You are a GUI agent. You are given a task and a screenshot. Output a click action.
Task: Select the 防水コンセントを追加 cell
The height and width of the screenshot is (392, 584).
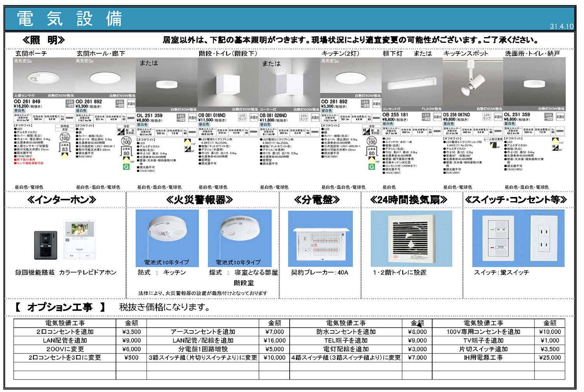[346, 332]
